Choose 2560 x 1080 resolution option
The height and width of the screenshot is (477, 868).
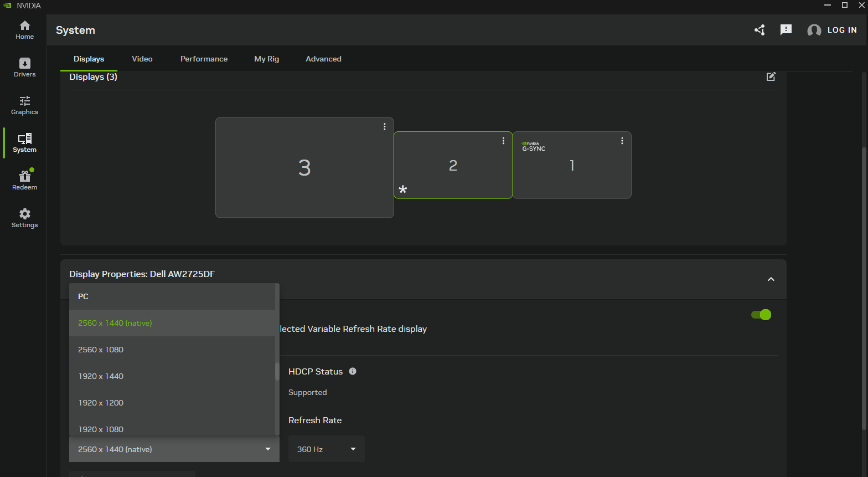pos(172,350)
